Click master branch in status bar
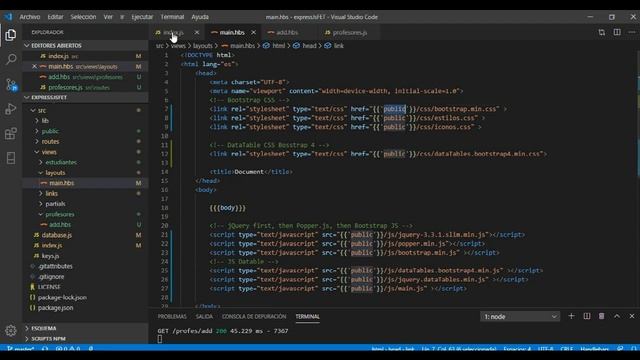640x360 pixels. click(20, 349)
